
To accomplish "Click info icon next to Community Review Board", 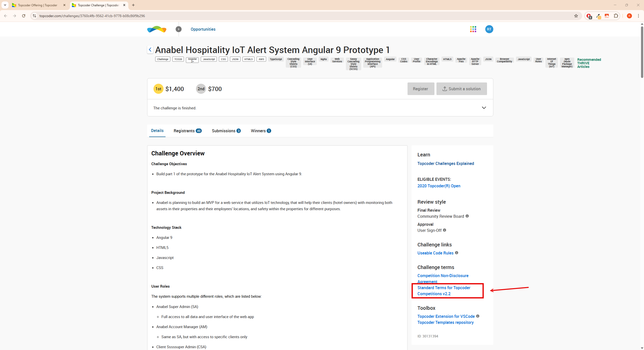I will [467, 216].
